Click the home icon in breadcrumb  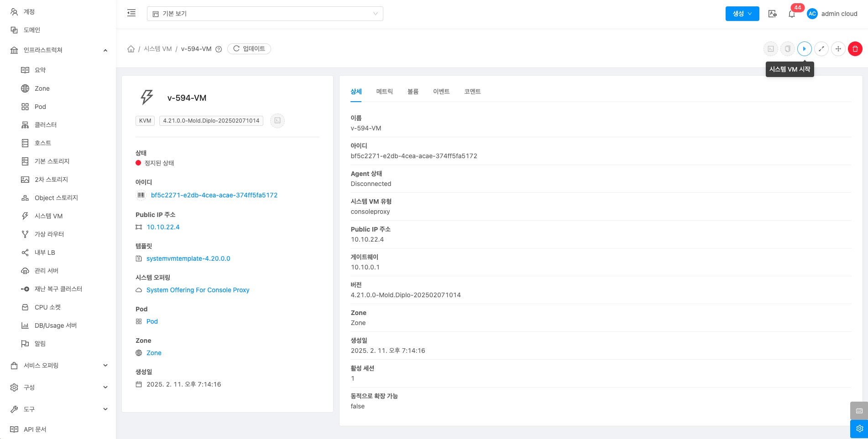[131, 49]
